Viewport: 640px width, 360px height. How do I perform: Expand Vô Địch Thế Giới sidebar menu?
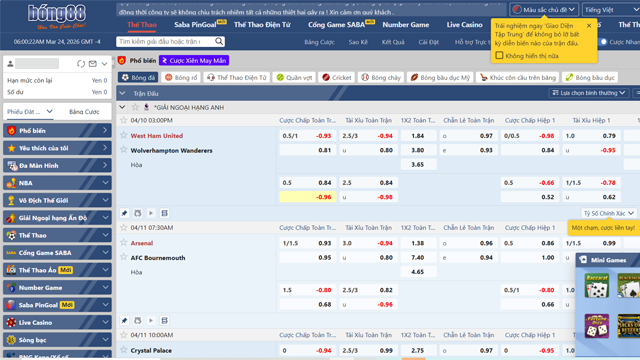click(57, 200)
